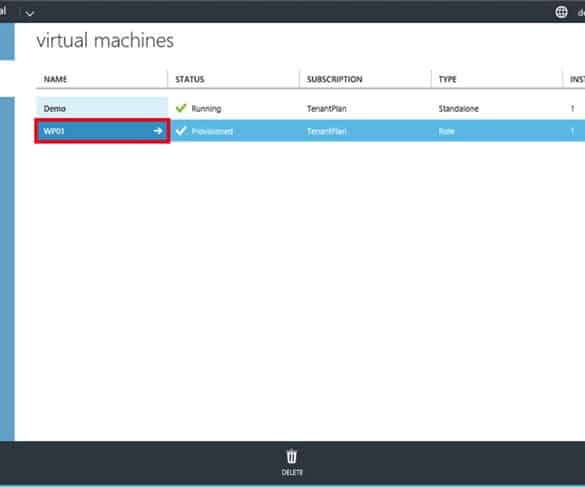Click TenantPlan in the Demo row
Screen dimensions: 585x488
(x=327, y=109)
